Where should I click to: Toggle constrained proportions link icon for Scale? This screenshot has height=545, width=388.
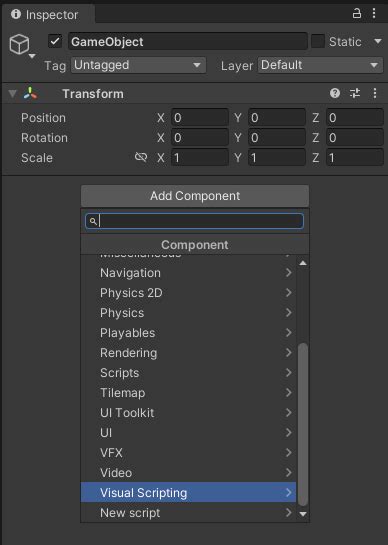coord(141,157)
